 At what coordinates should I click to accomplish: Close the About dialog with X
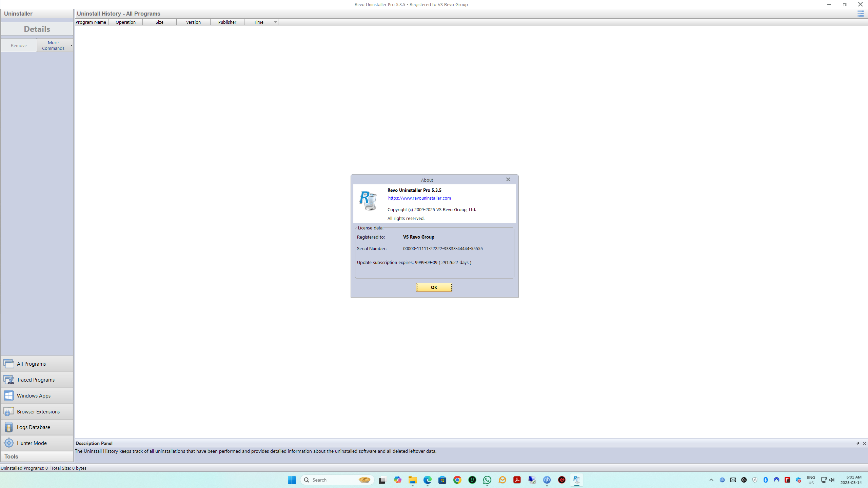click(508, 180)
